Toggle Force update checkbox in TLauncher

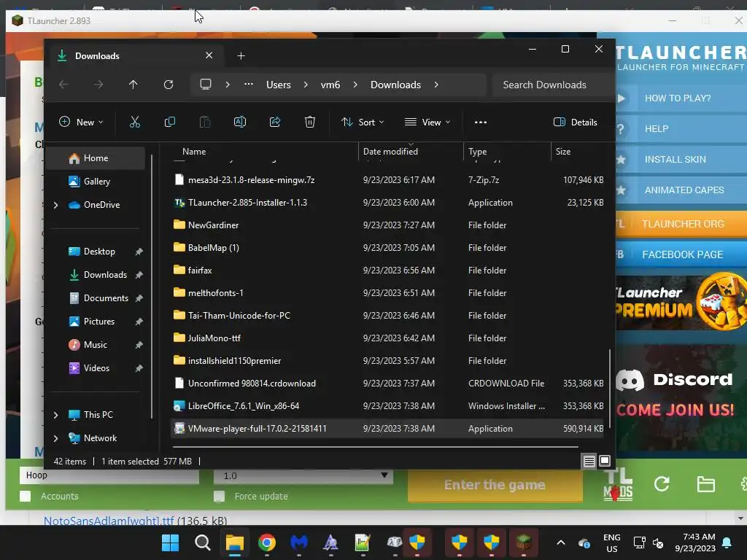click(x=219, y=496)
